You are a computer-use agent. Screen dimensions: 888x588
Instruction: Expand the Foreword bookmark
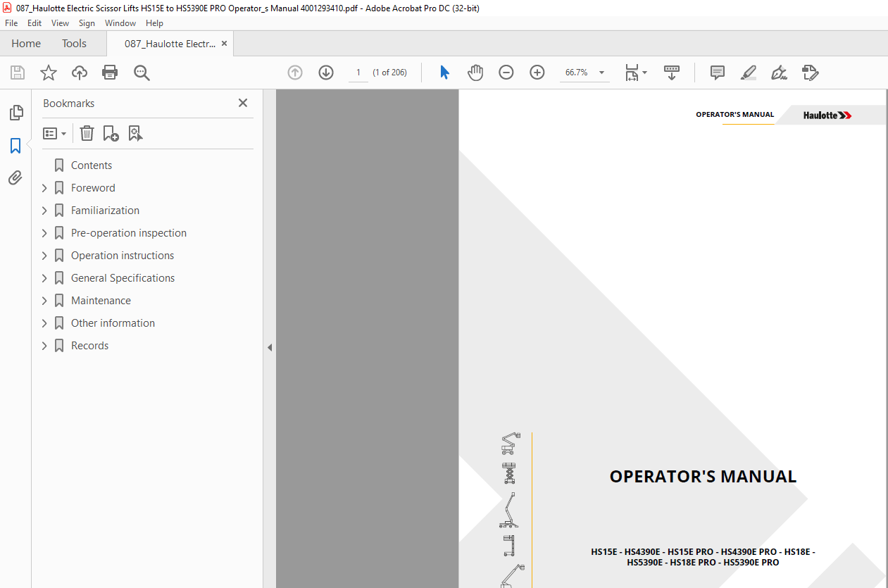tap(44, 188)
